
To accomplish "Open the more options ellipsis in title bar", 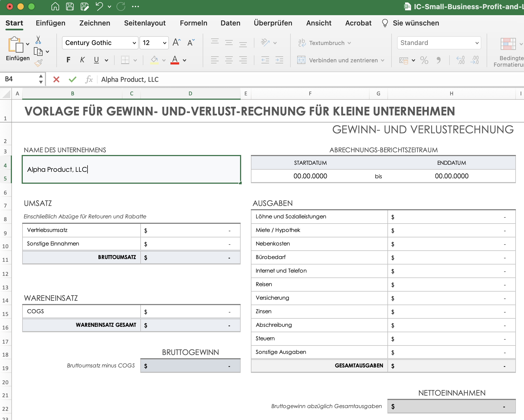I will [x=135, y=7].
